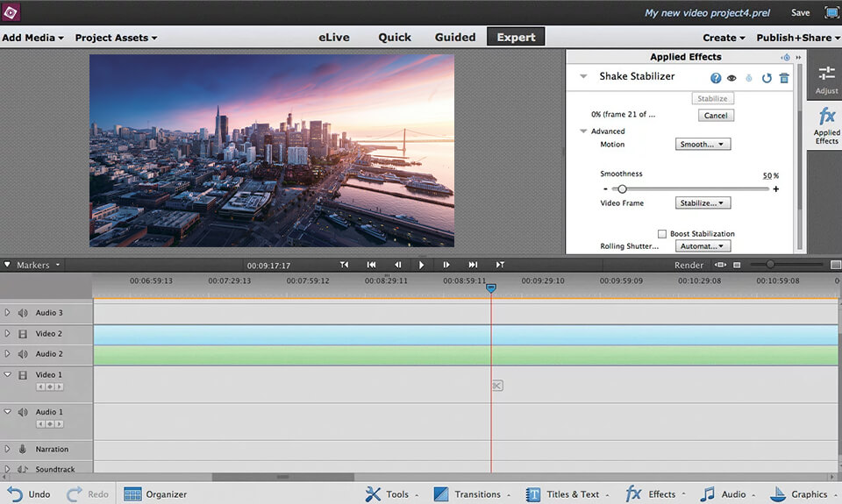
Task: Open the Motion dropdown
Action: (703, 145)
